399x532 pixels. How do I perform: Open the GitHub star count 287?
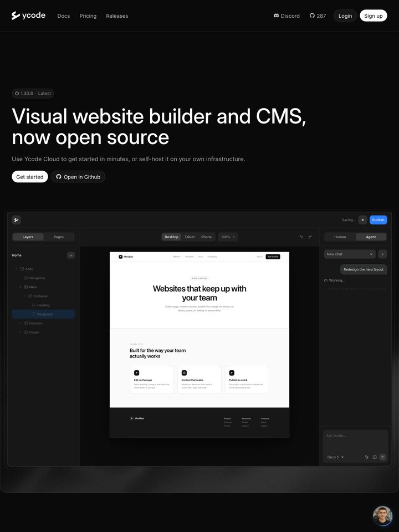(318, 16)
